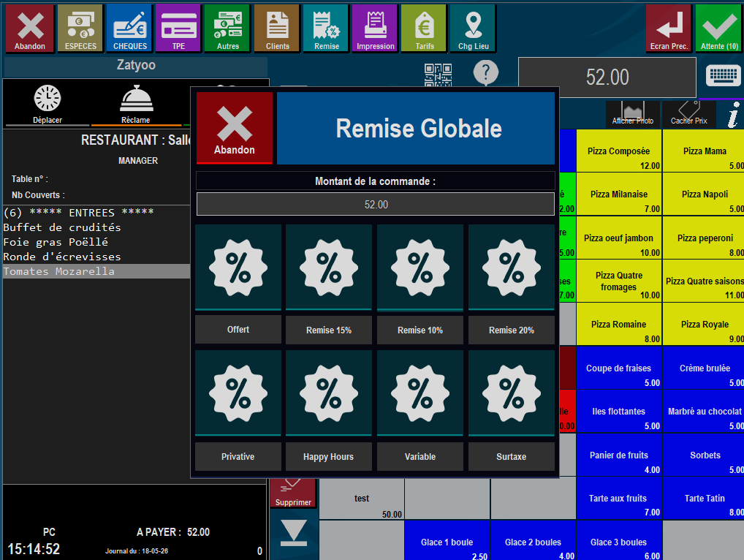Add Coupe de fraises dessert
744x560 pixels.
pyautogui.click(x=619, y=368)
